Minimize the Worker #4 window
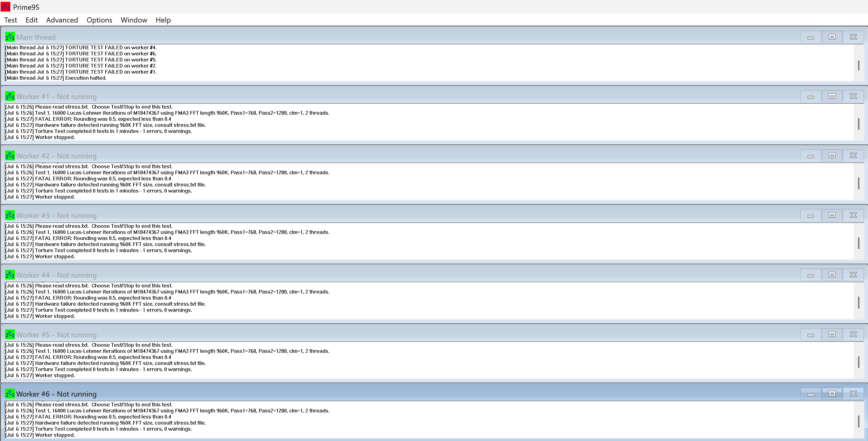Image resolution: width=868 pixels, height=441 pixels. pyautogui.click(x=811, y=275)
